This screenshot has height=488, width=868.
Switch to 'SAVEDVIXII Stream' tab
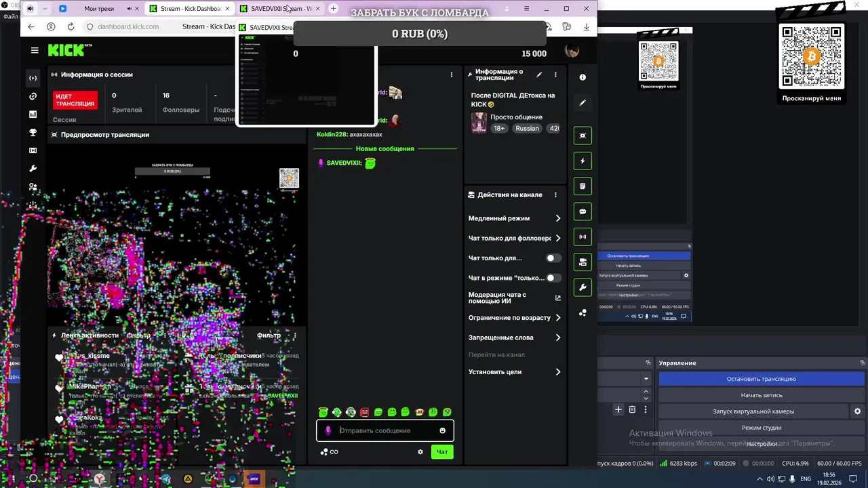click(x=281, y=9)
